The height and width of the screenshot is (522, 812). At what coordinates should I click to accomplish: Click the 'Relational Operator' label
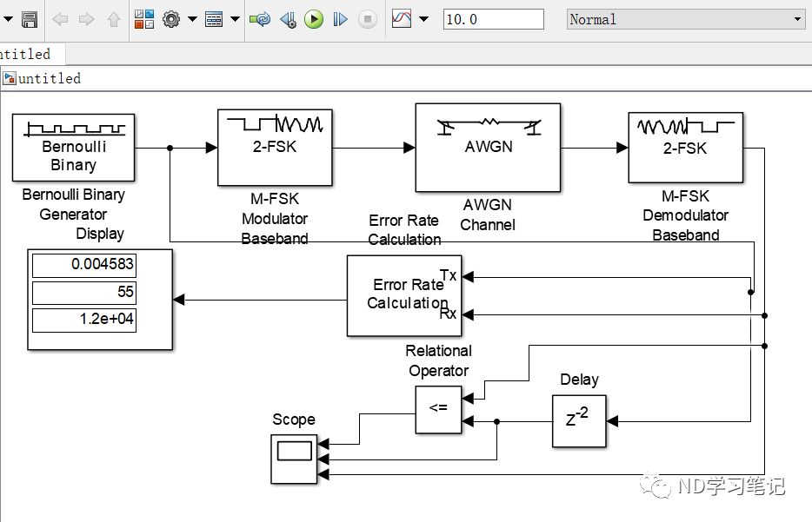[439, 360]
